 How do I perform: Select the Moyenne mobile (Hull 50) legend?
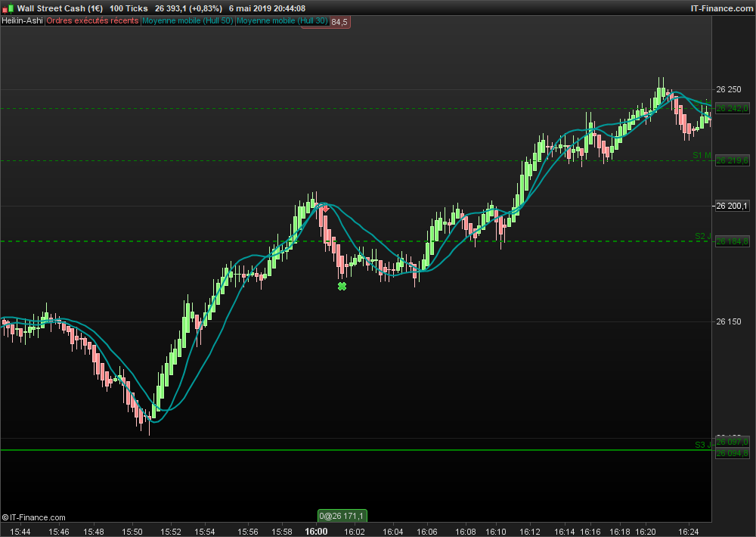pyautogui.click(x=187, y=20)
